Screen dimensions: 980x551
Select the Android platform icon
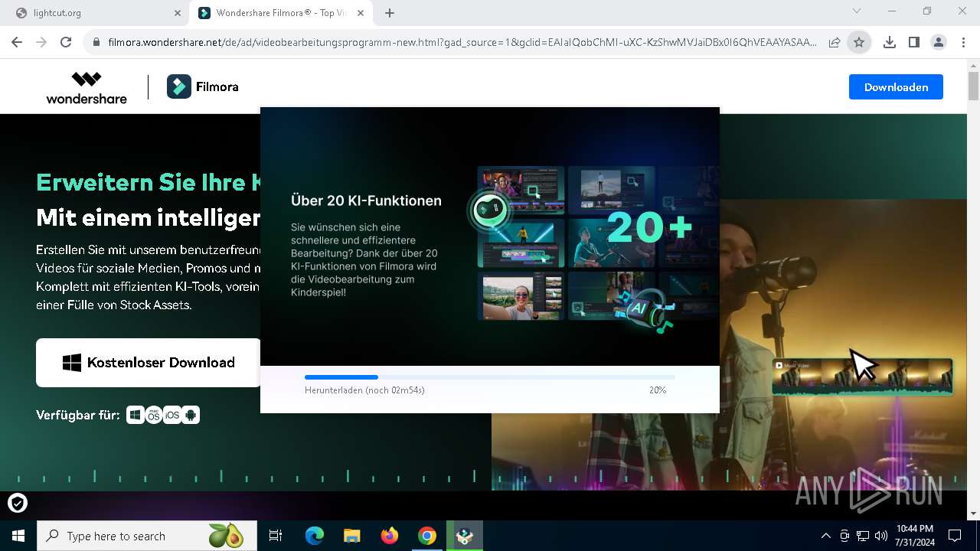pos(191,415)
